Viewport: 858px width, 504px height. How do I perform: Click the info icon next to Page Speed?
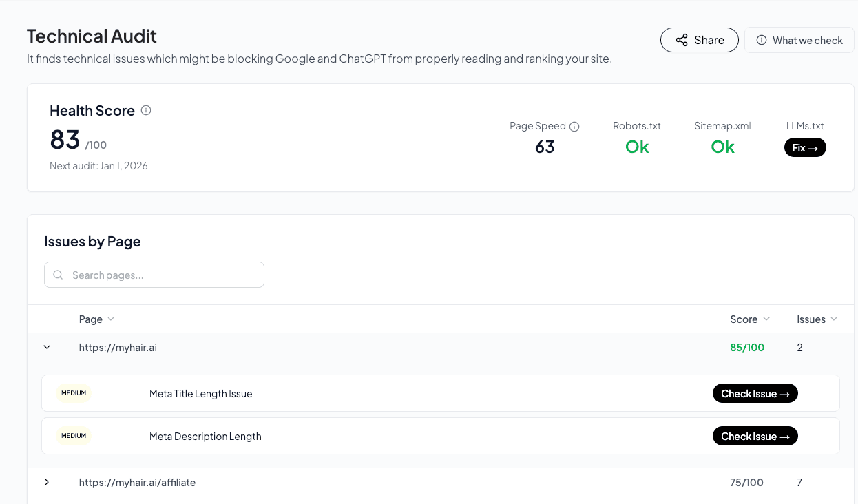[574, 126]
